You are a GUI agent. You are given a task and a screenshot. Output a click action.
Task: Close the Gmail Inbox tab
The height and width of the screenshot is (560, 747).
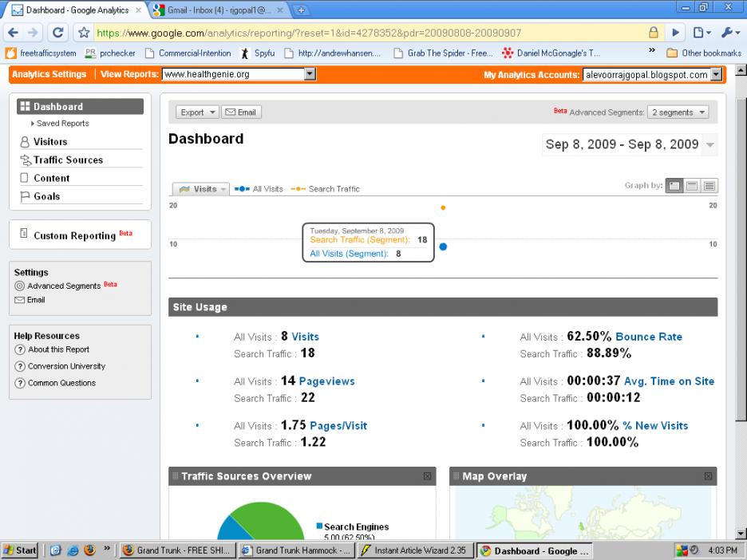279,10
